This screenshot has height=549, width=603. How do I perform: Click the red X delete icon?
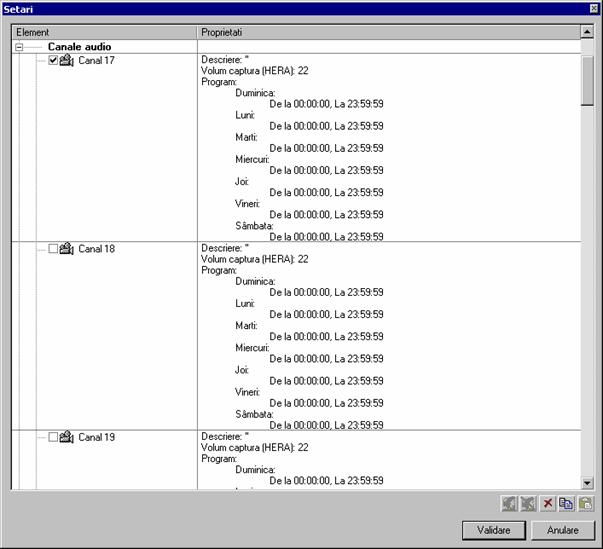pos(549,503)
